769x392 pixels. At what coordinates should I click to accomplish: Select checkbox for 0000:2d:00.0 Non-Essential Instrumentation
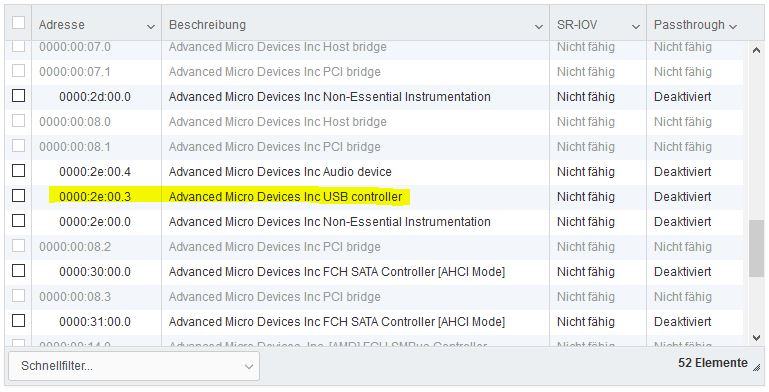click(18, 96)
